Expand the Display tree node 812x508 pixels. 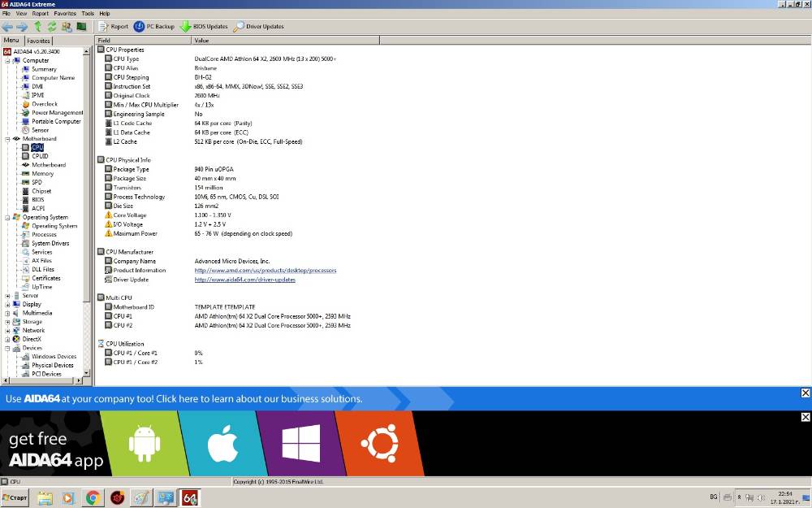tap(8, 304)
